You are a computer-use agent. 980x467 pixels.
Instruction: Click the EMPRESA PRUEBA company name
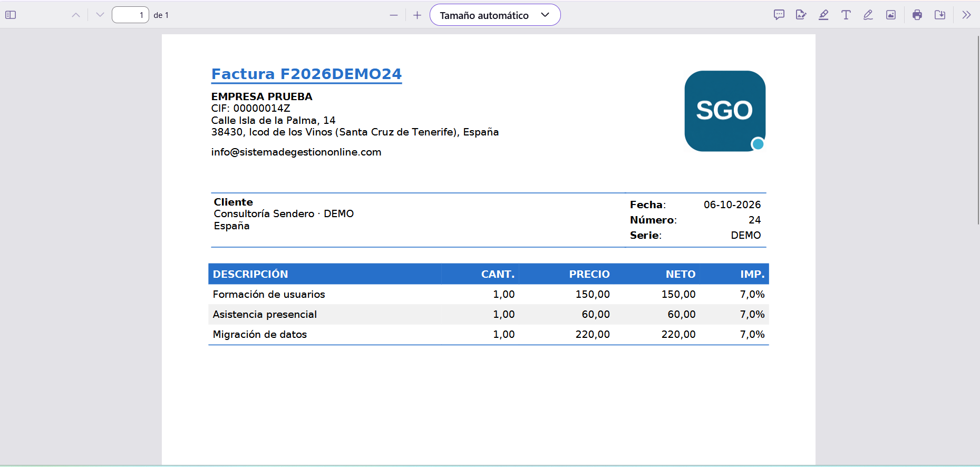(x=262, y=96)
